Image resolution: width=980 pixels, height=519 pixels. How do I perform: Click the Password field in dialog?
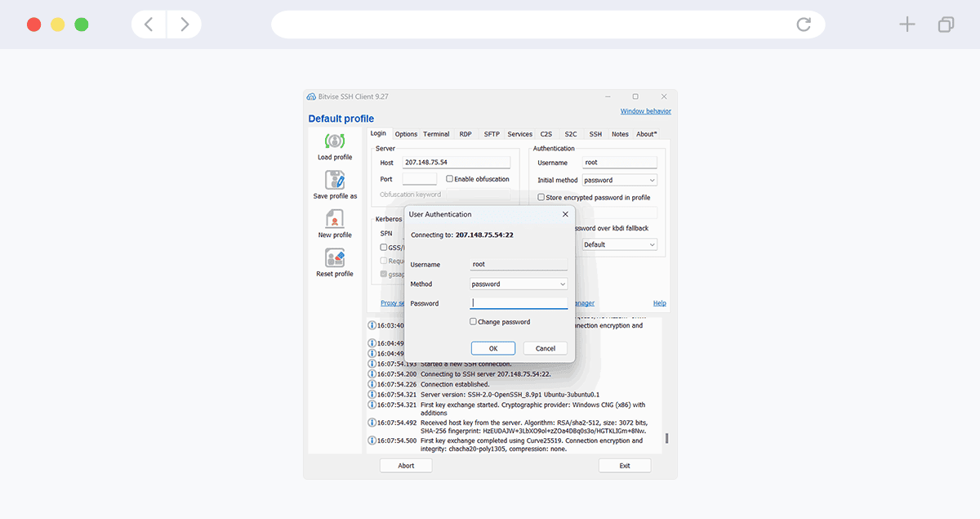(x=519, y=303)
